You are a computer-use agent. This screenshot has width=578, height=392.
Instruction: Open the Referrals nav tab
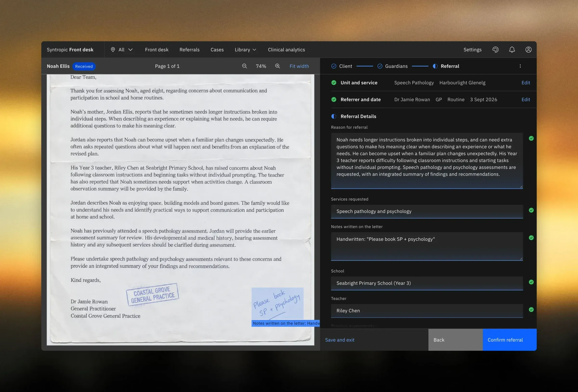tap(190, 50)
